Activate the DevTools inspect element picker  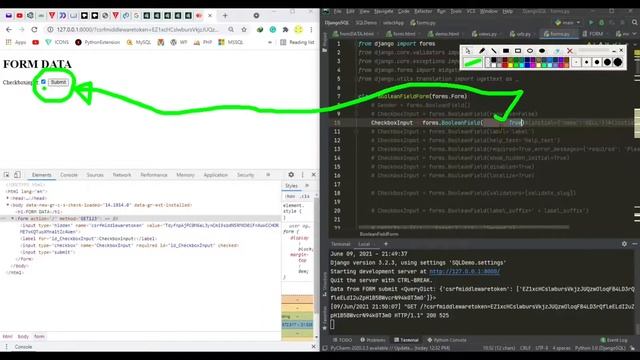7,175
